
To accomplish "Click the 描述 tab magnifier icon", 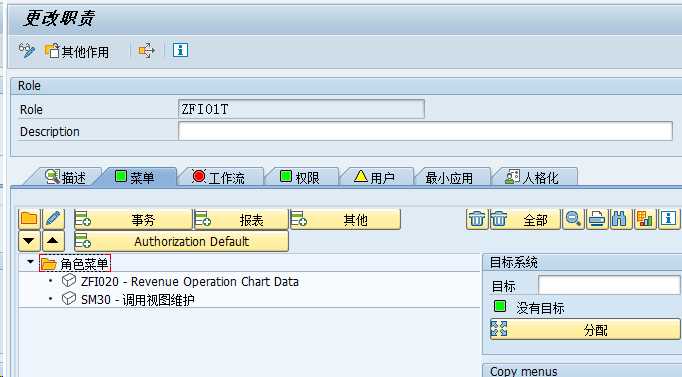I will pos(53,176).
